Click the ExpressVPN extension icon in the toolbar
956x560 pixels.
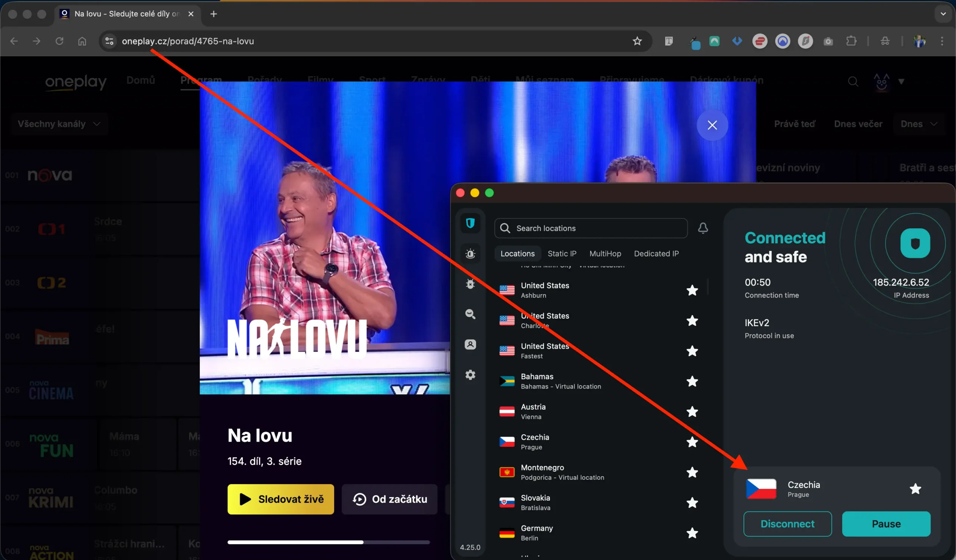[760, 41]
